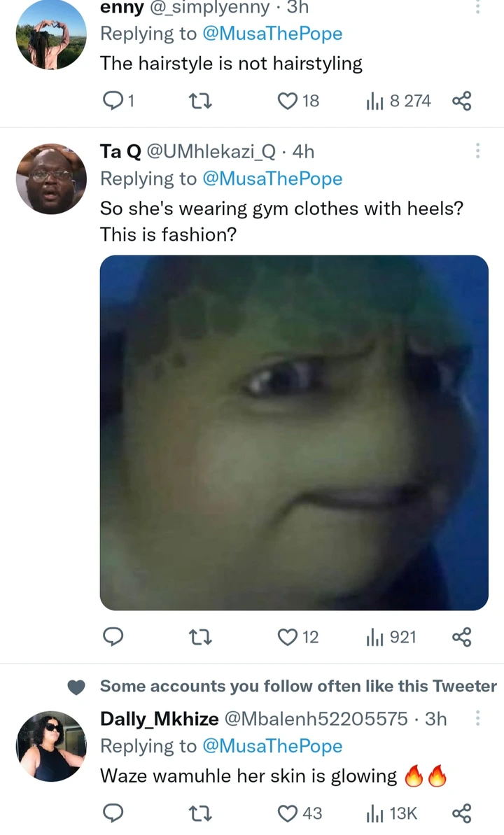This screenshot has width=504, height=835.
Task: Open more options for Dally_Mkhize's tweet
Action: [477, 718]
